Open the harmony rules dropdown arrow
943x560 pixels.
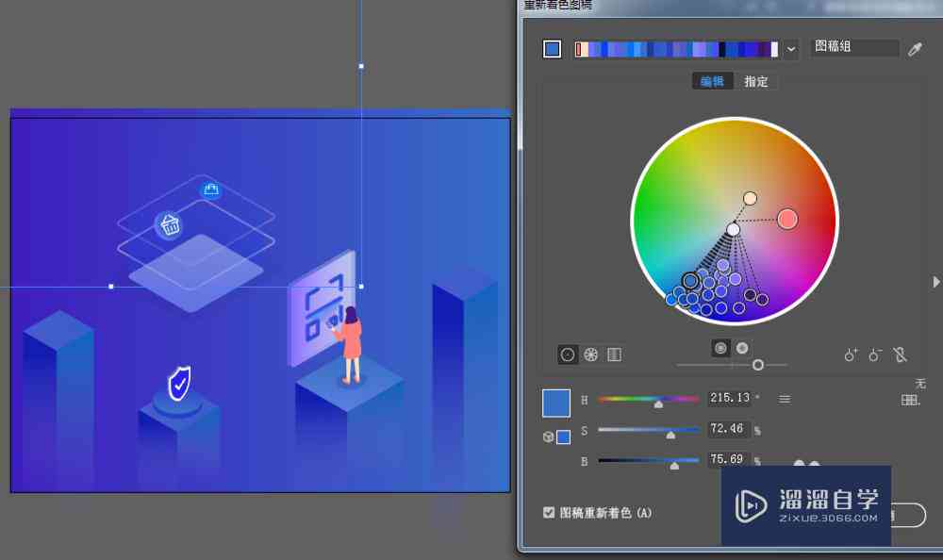pos(791,49)
